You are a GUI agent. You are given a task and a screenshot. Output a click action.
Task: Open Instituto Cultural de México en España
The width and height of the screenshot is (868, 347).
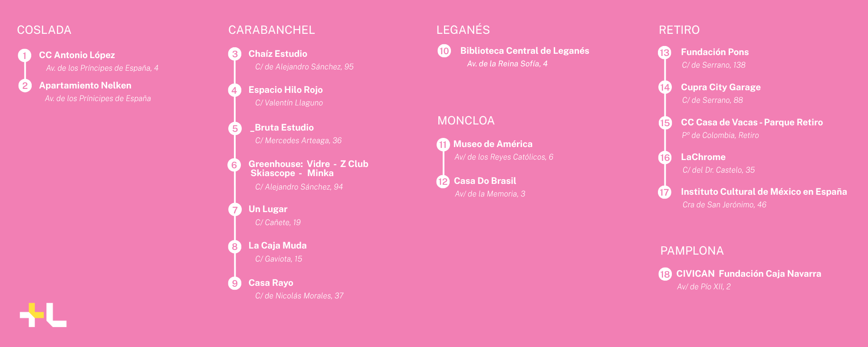[764, 192]
